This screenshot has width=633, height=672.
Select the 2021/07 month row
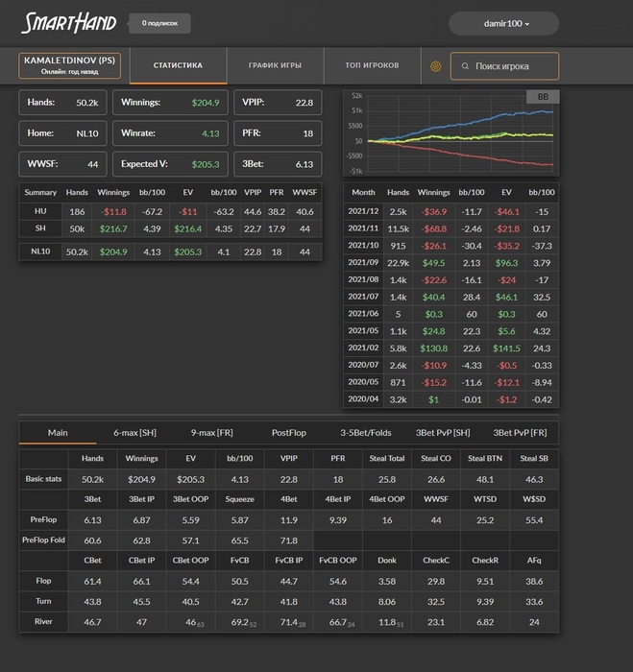point(451,297)
